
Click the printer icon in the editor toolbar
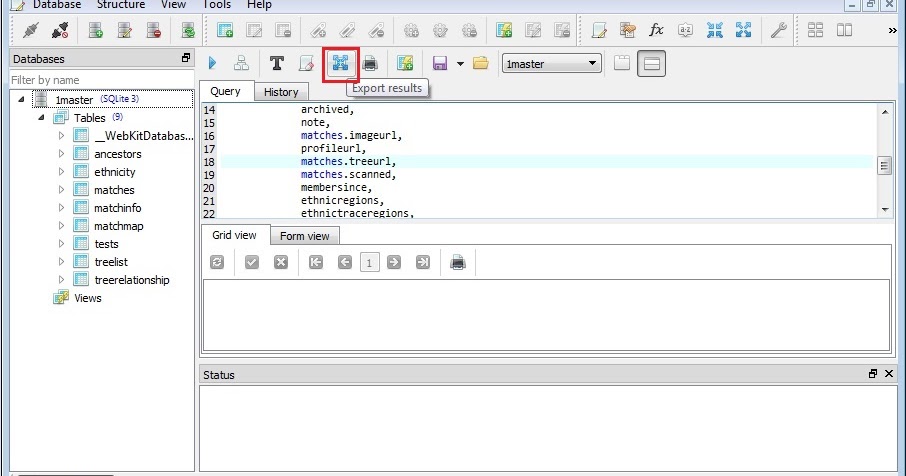coord(370,63)
